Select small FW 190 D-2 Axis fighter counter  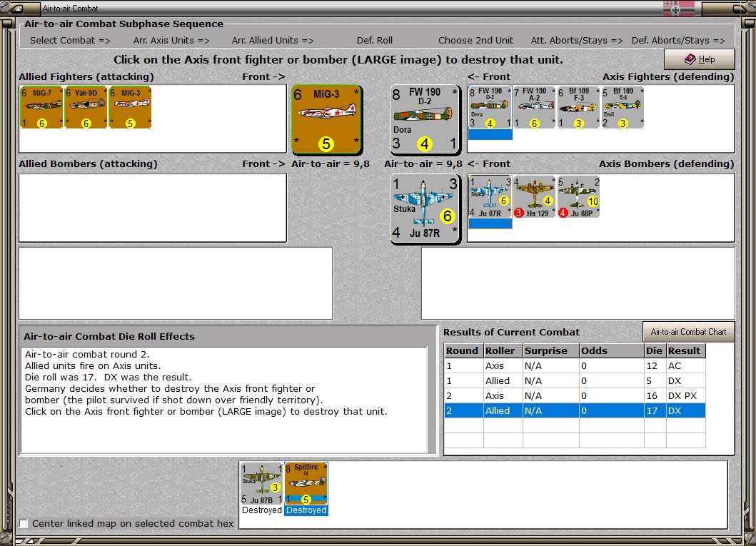[490, 108]
